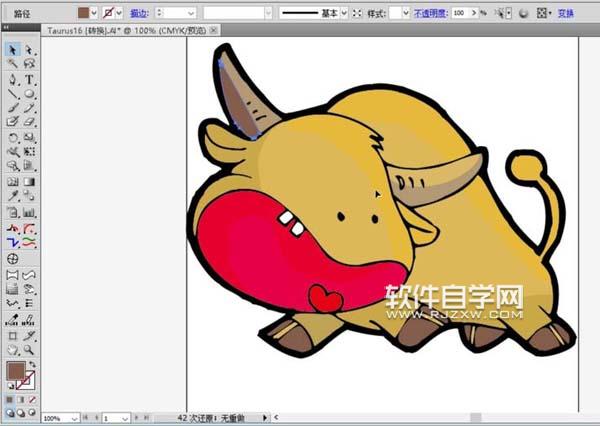The width and height of the screenshot is (600, 426).
Task: Select the Pen tool
Action: 12,80
